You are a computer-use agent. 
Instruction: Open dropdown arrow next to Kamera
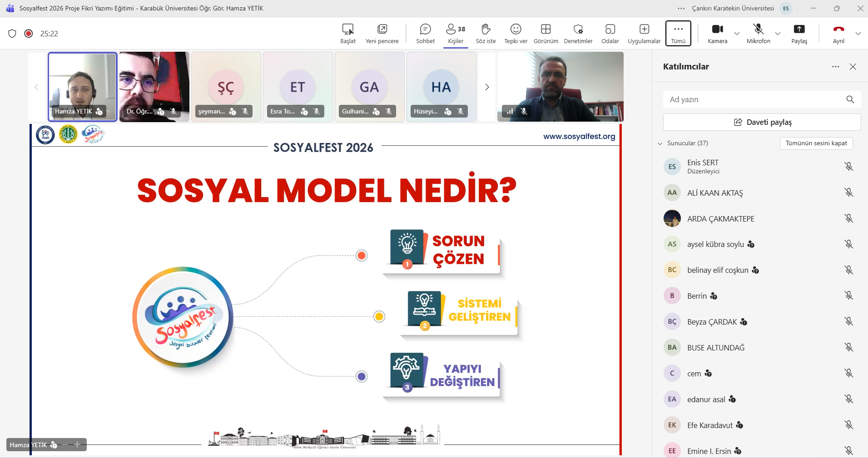737,34
